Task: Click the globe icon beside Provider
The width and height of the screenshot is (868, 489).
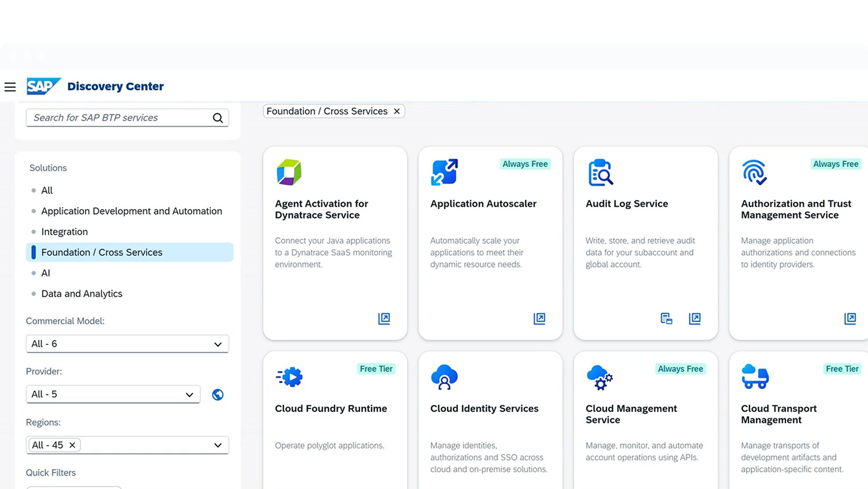Action: tap(218, 395)
